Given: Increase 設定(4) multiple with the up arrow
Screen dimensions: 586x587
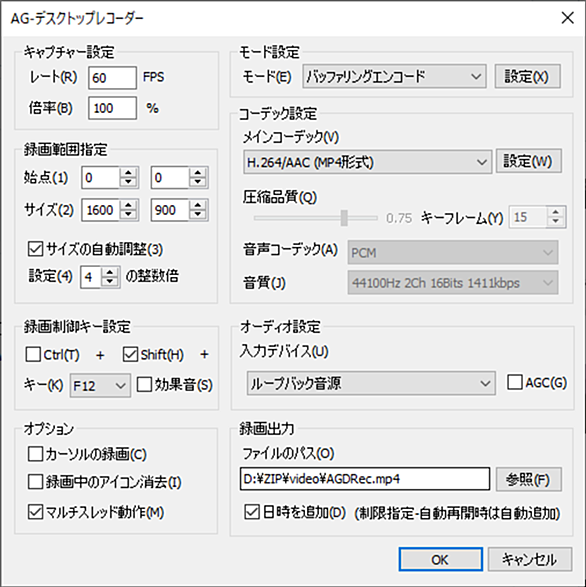Looking at the screenshot, I should [x=110, y=273].
